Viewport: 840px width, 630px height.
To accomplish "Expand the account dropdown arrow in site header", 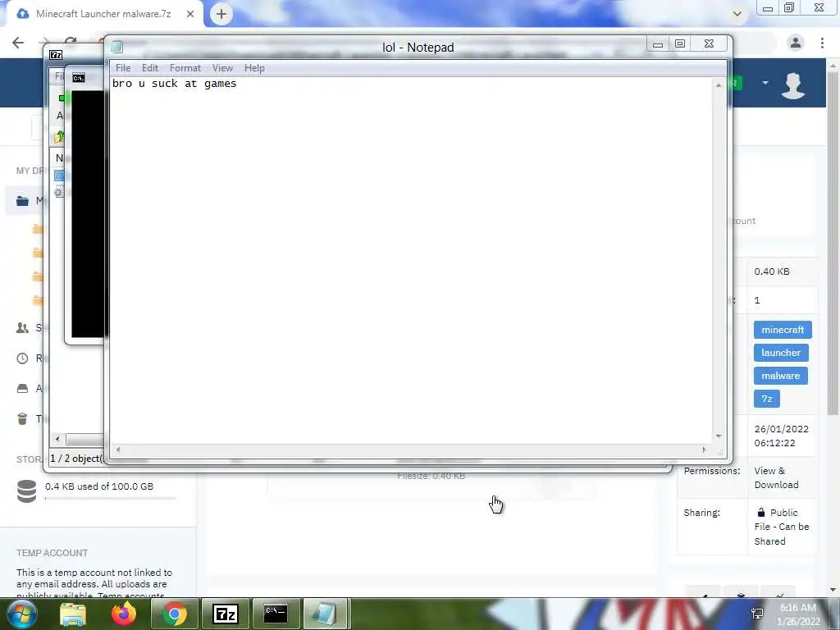I will click(765, 83).
